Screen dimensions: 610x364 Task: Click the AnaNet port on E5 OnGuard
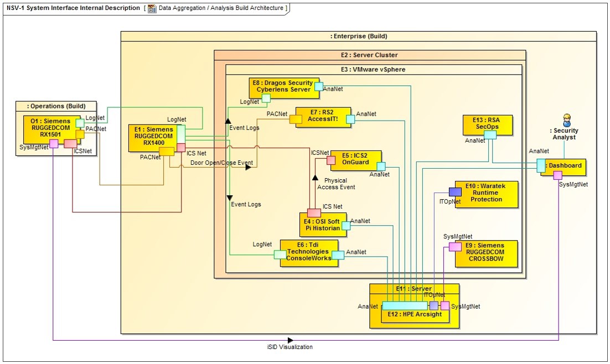click(381, 167)
